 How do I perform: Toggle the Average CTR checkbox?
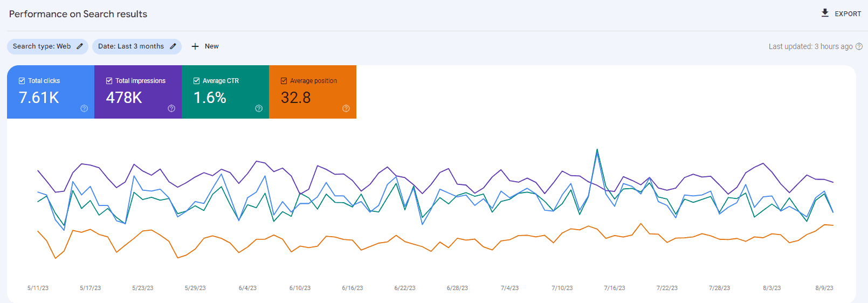197,81
